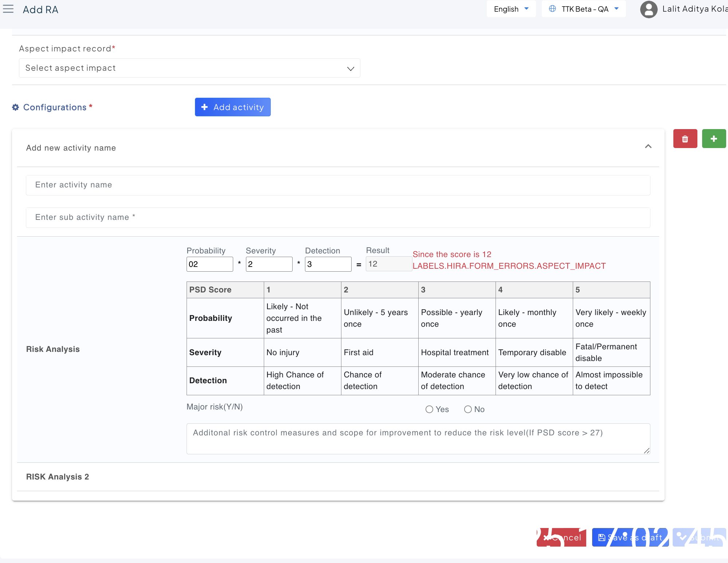
Task: Click the Add activity button
Action: click(x=232, y=107)
